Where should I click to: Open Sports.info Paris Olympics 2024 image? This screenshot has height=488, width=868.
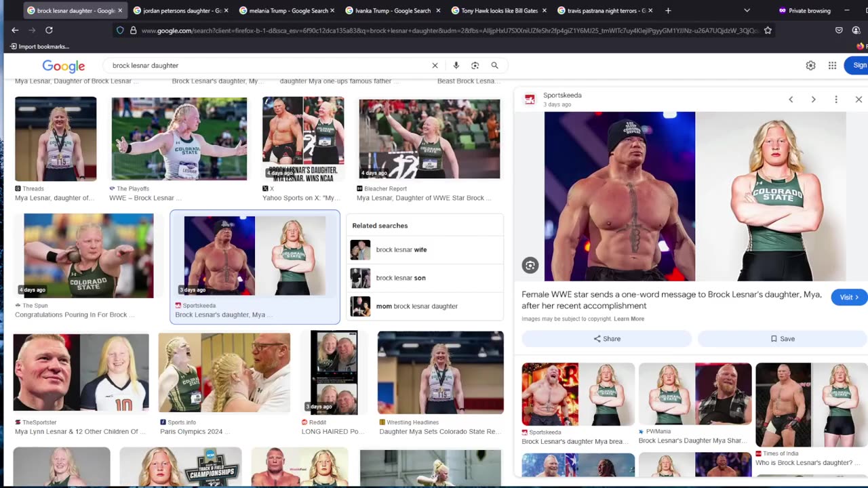click(224, 373)
